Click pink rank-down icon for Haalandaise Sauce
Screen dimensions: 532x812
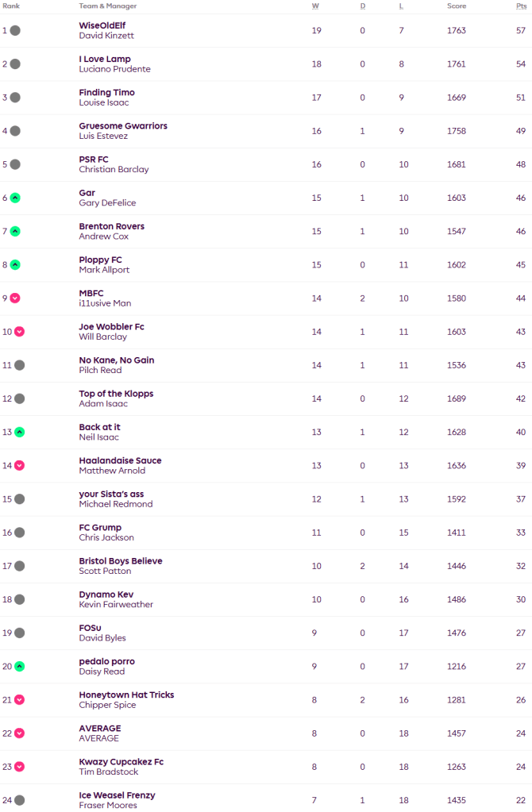pos(19,466)
